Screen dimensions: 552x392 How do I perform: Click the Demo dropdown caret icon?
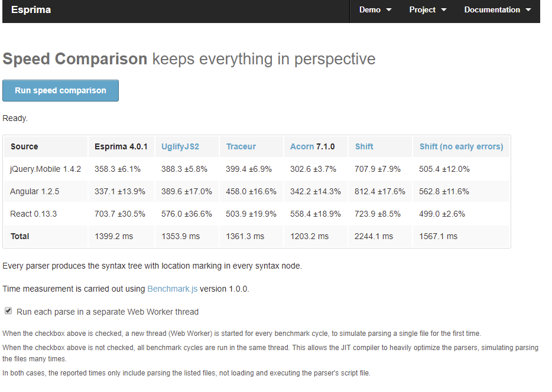(389, 10)
